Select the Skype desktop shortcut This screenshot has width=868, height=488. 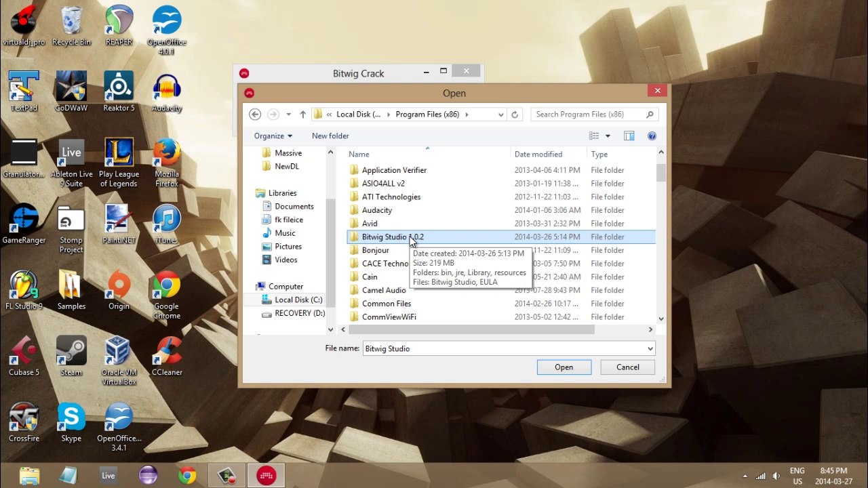[71, 422]
